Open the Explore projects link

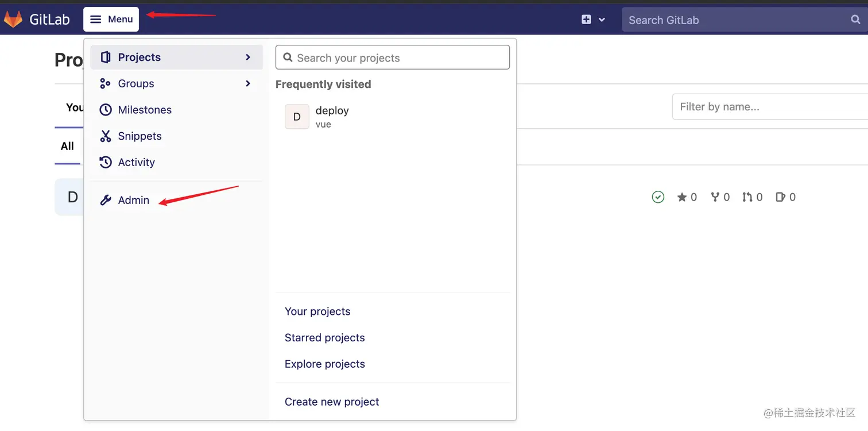point(325,364)
